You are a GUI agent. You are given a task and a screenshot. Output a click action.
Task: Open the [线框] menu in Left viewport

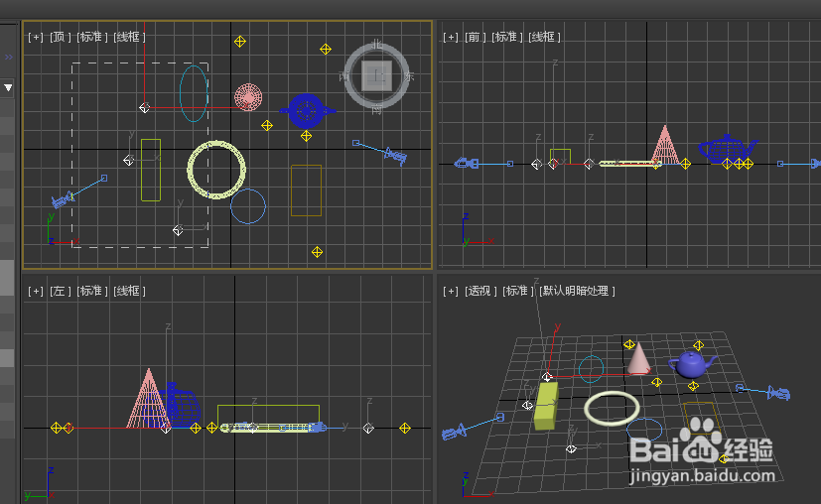click(129, 291)
